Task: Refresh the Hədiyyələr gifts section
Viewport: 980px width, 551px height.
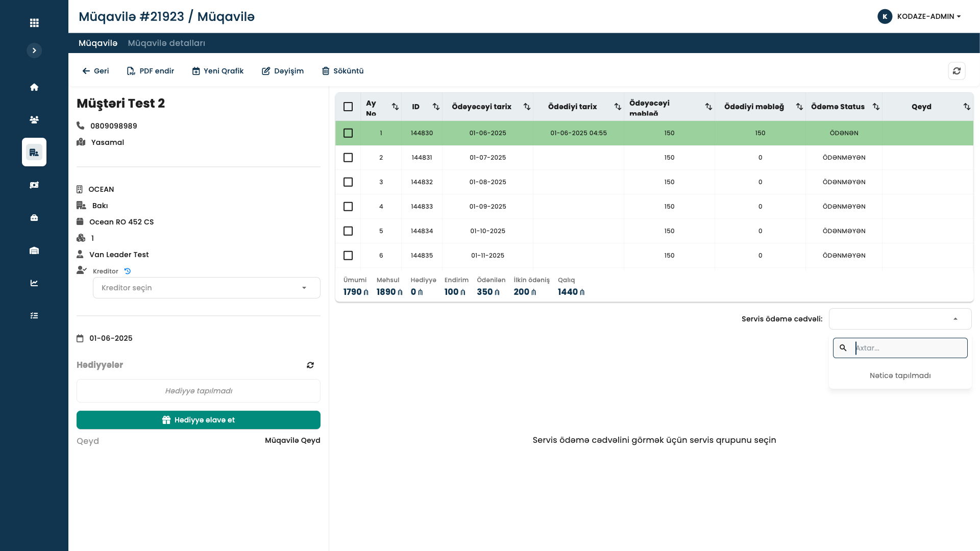Action: tap(310, 365)
